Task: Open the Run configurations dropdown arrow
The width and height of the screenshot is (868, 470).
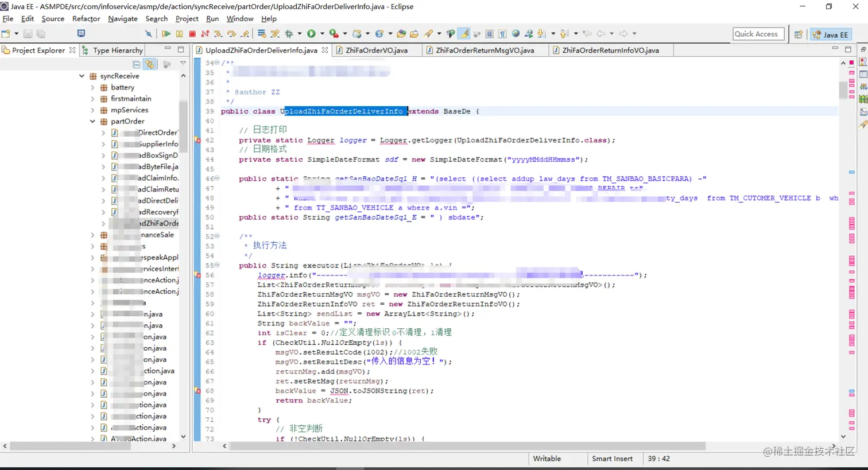Action: point(322,34)
